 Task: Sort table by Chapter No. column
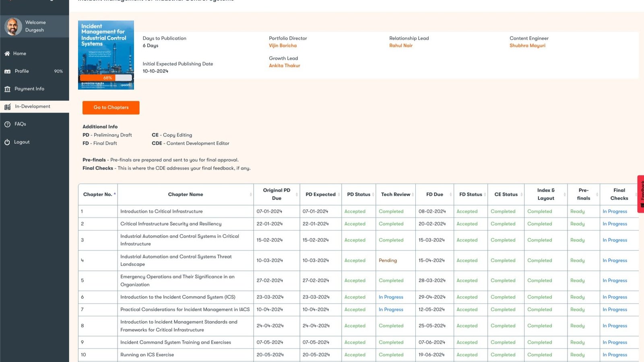click(x=97, y=194)
